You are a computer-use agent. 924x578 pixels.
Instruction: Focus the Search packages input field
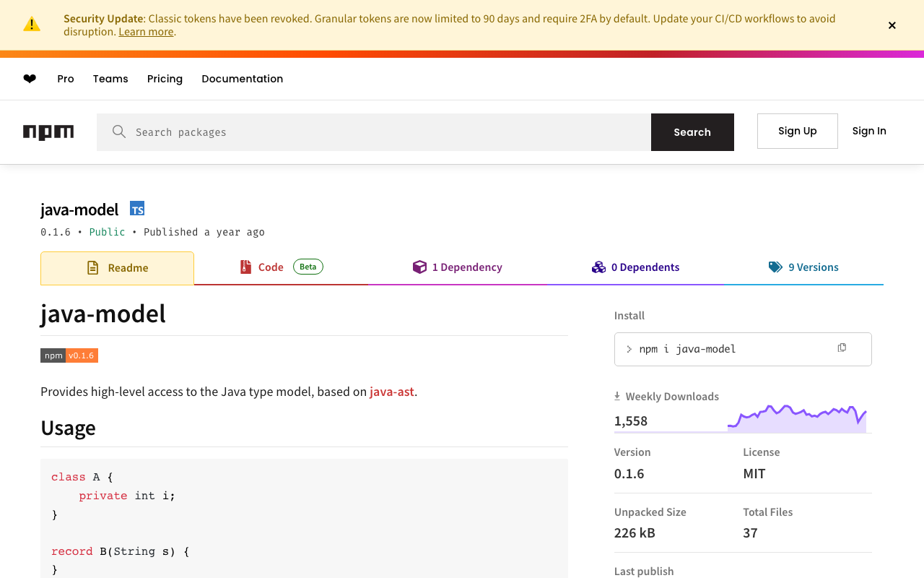[390, 132]
